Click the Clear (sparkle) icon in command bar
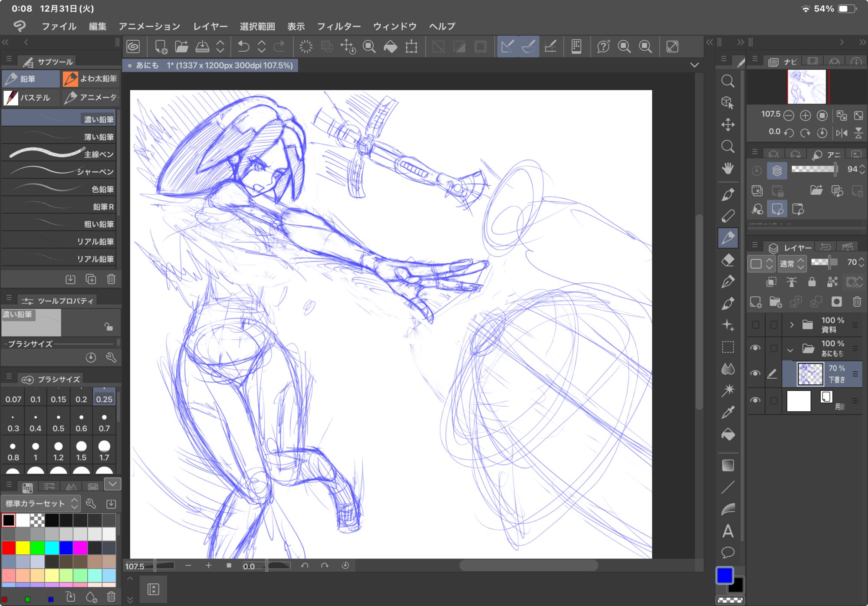868x606 pixels. click(x=306, y=46)
